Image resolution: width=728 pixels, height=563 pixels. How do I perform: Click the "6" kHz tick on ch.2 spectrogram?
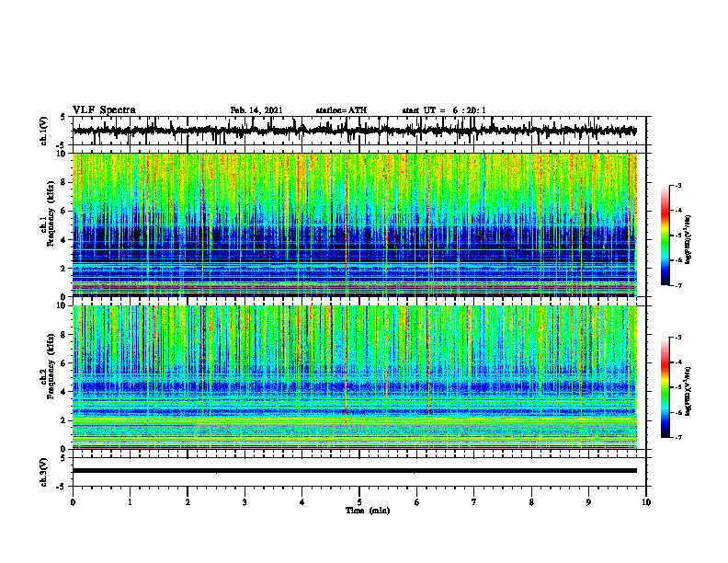point(64,363)
